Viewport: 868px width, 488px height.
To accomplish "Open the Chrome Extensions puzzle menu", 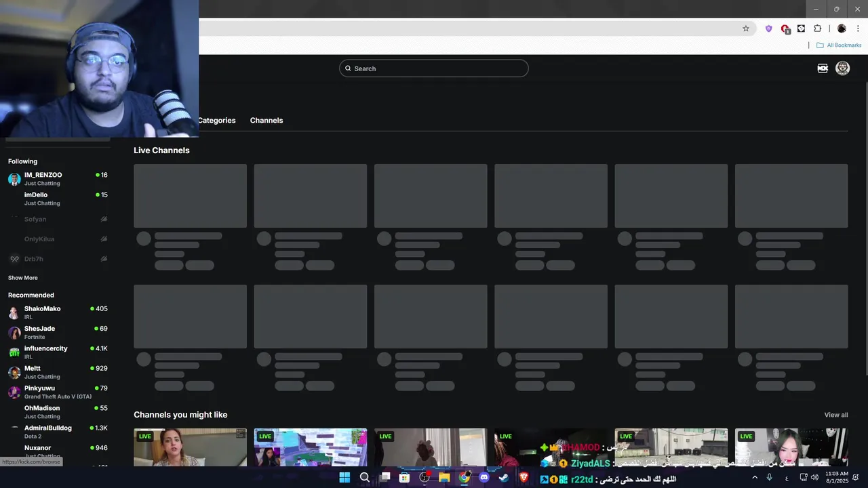I will pos(817,28).
